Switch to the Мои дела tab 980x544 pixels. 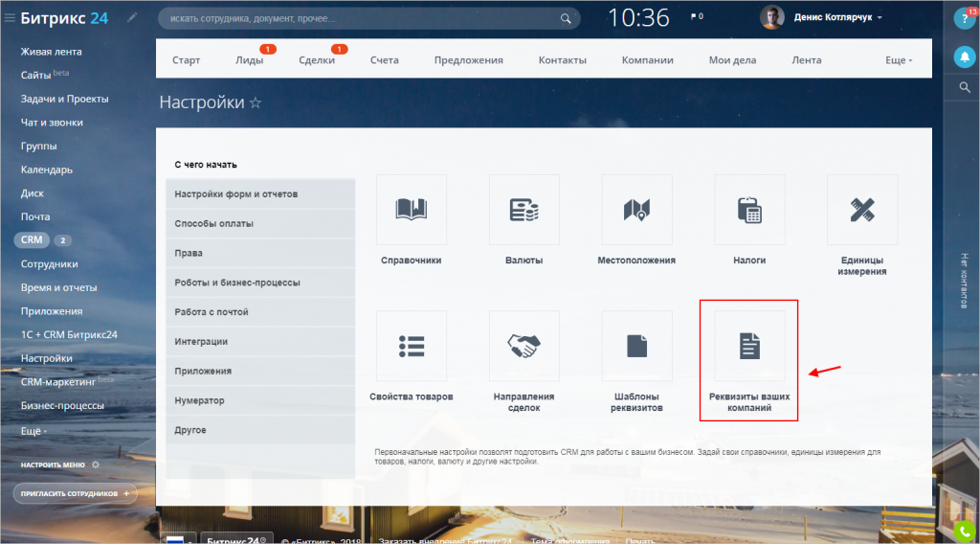732,60
